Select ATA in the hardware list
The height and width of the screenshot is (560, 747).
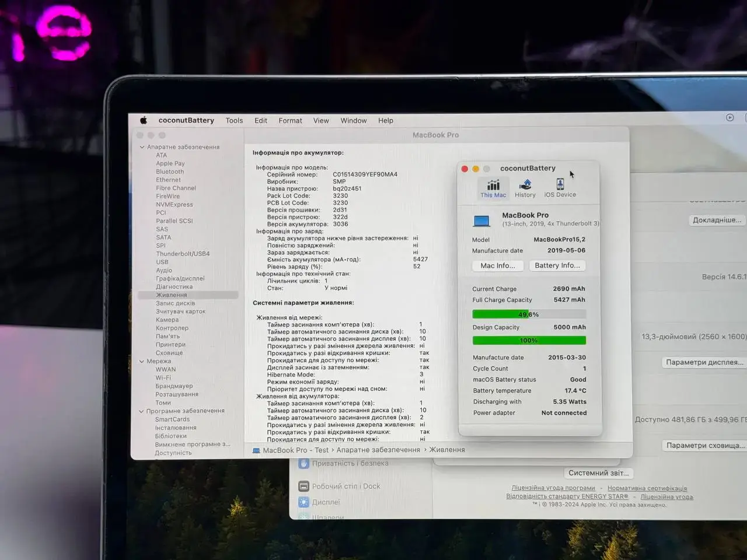pos(161,155)
